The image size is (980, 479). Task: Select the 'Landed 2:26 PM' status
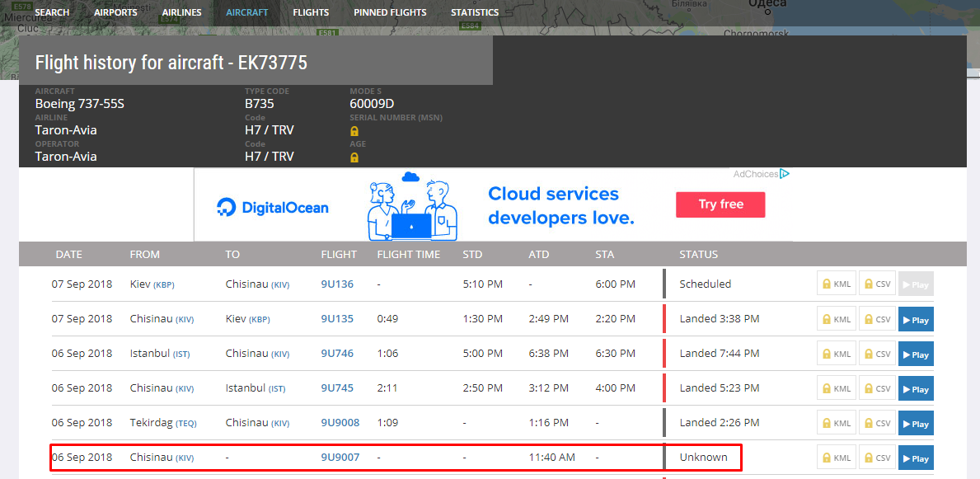tap(720, 423)
